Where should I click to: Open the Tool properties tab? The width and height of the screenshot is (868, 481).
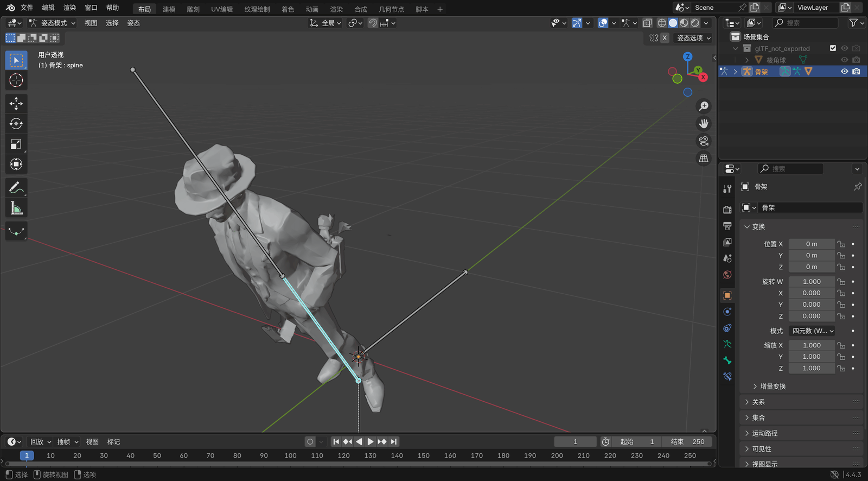point(727,189)
